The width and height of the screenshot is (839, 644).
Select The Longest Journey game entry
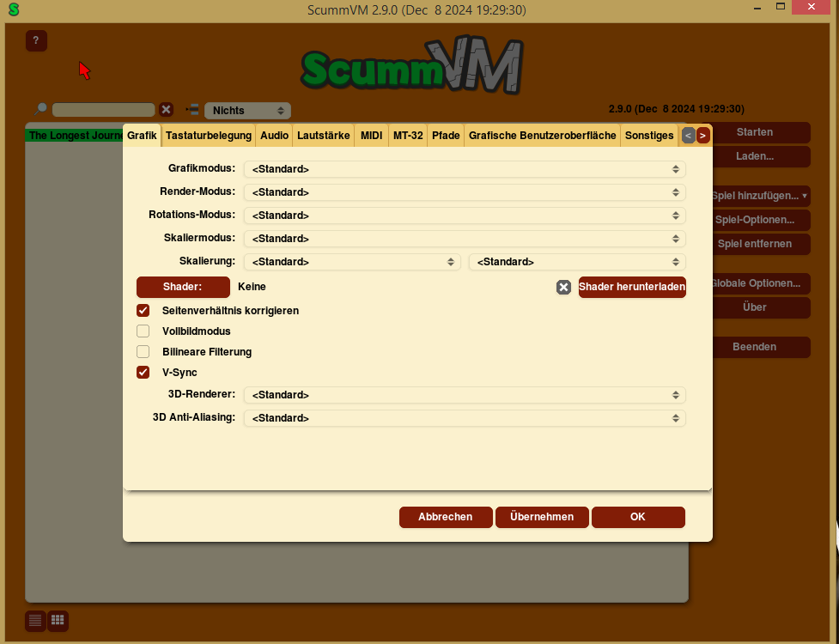point(75,136)
